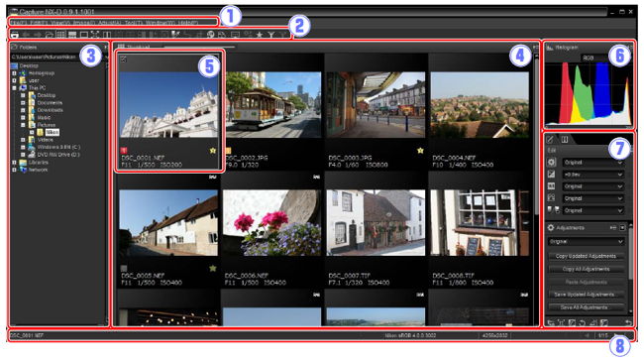Expand the Libraries tree node
The width and height of the screenshot is (644, 362).
[x=15, y=162]
